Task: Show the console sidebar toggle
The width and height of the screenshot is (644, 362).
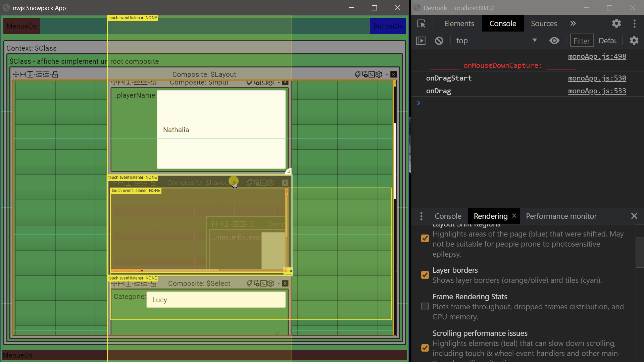Action: (x=421, y=41)
